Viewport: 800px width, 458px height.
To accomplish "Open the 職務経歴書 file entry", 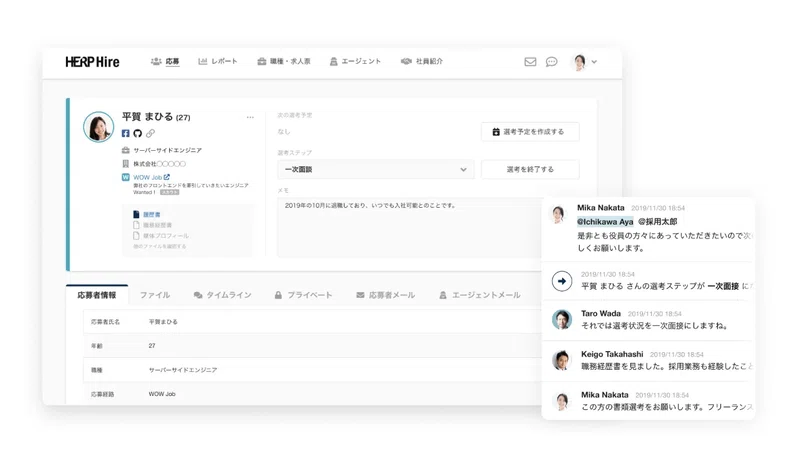I will click(157, 225).
